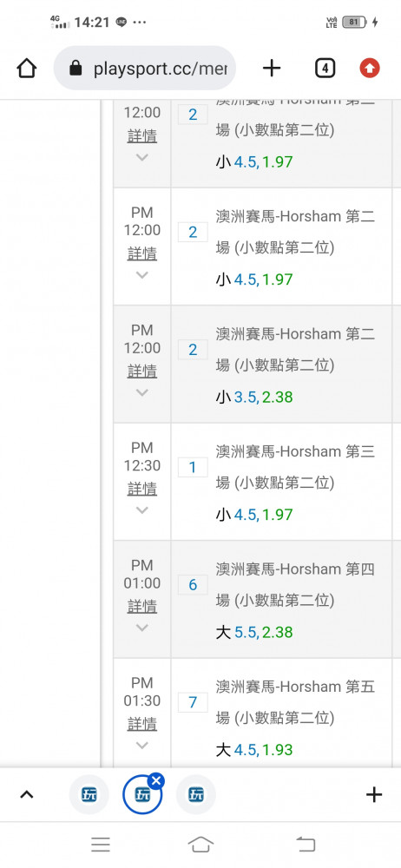The image size is (401, 868).
Task: Collapse the bottom tab strip with the up caret
Action: pos(27,795)
